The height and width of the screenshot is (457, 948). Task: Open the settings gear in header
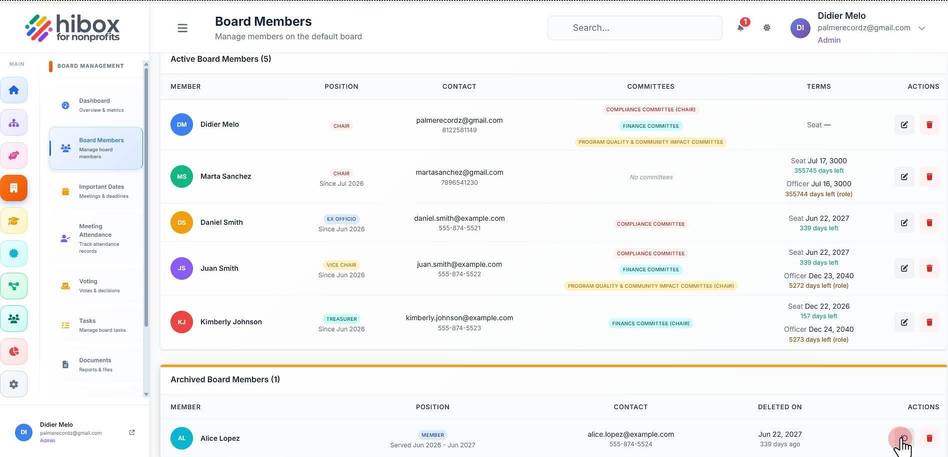pyautogui.click(x=767, y=28)
